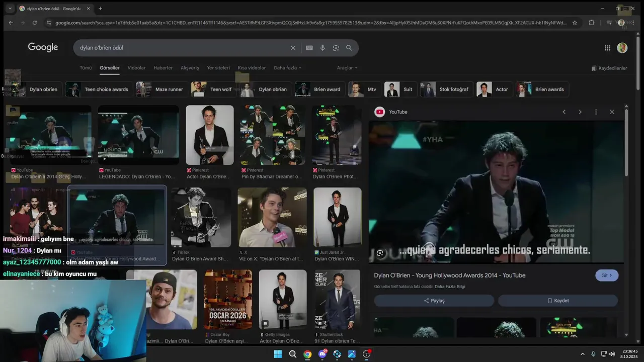This screenshot has width=644, height=362.
Task: Open Pin by Shachar Dreamer thumbnail
Action: (x=272, y=135)
